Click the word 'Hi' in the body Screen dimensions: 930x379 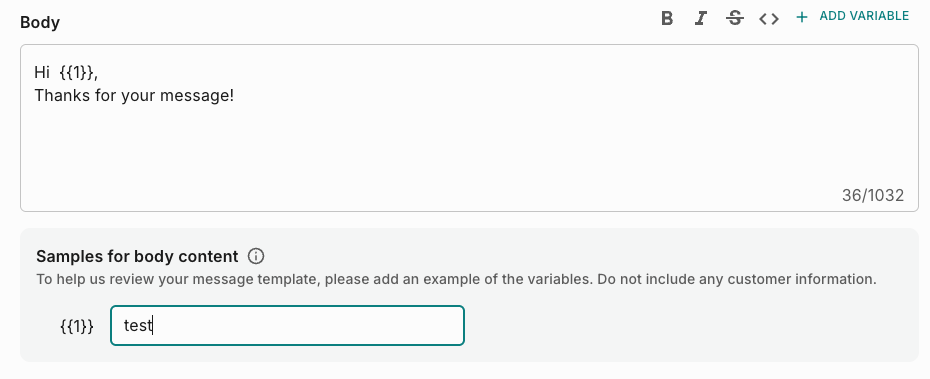[x=42, y=72]
